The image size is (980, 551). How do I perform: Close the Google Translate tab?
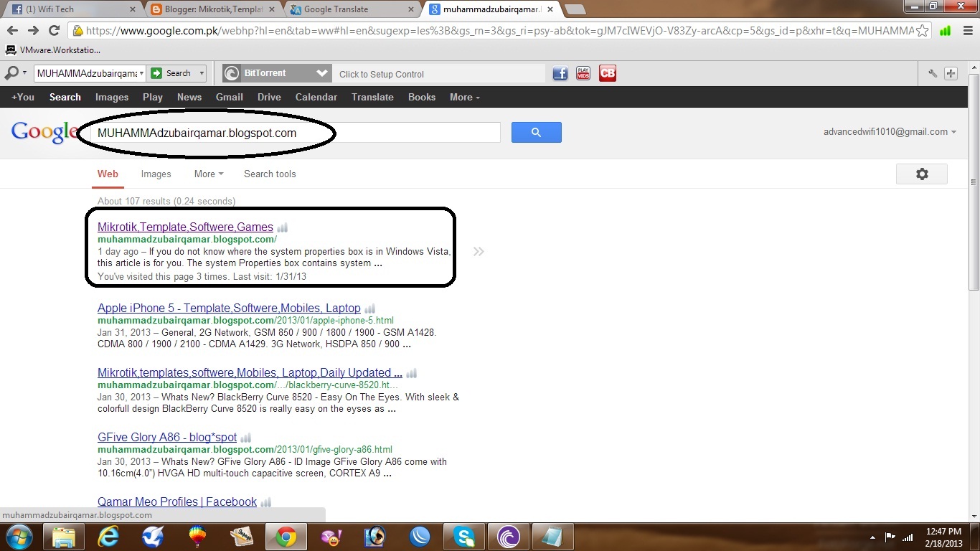pyautogui.click(x=411, y=9)
